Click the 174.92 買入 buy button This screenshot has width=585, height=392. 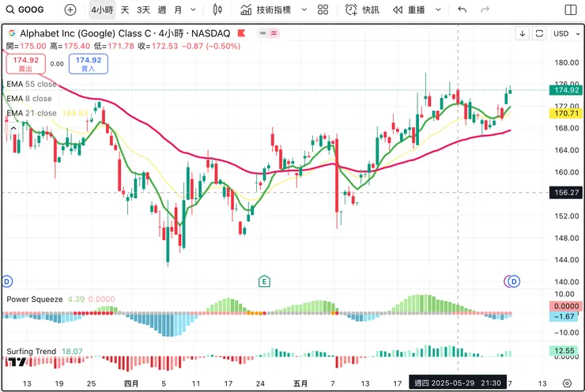[89, 64]
